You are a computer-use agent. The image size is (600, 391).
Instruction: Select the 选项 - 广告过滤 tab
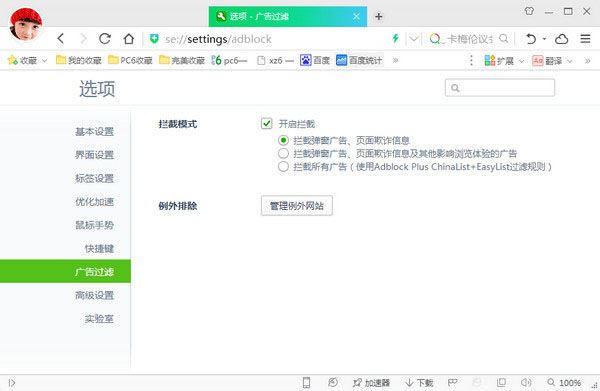287,16
